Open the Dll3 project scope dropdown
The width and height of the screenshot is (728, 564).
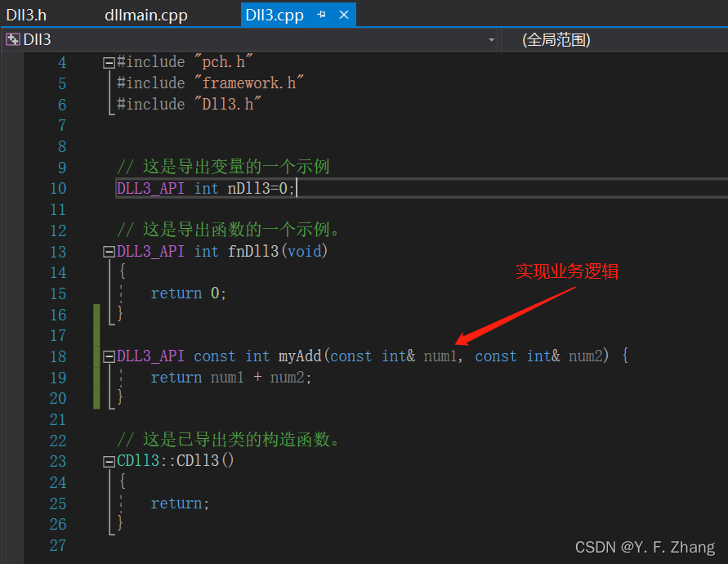[251, 40]
